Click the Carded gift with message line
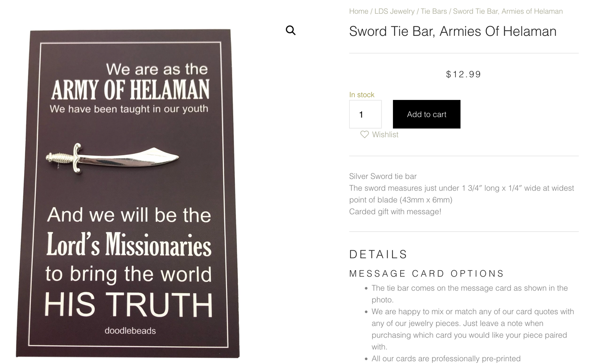The height and width of the screenshot is (364, 611). pos(395,212)
